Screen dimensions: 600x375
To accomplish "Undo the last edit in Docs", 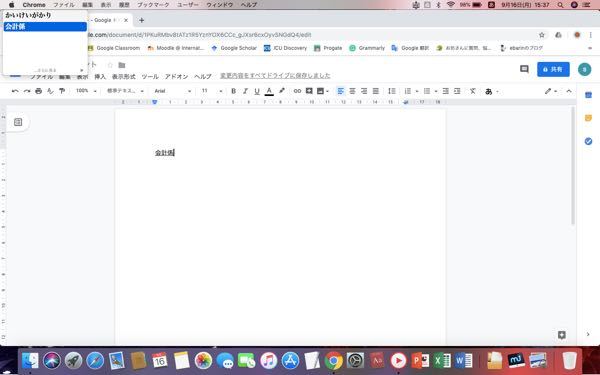I will tap(15, 91).
